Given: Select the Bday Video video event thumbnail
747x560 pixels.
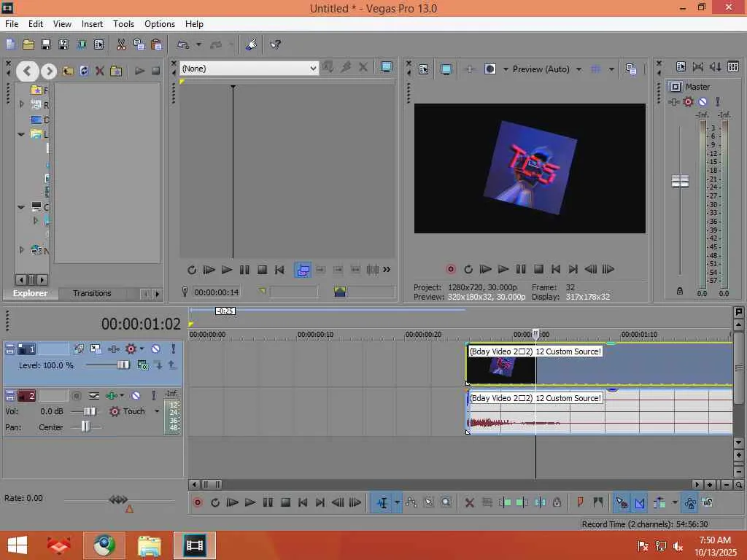Looking at the screenshot, I should coord(500,365).
